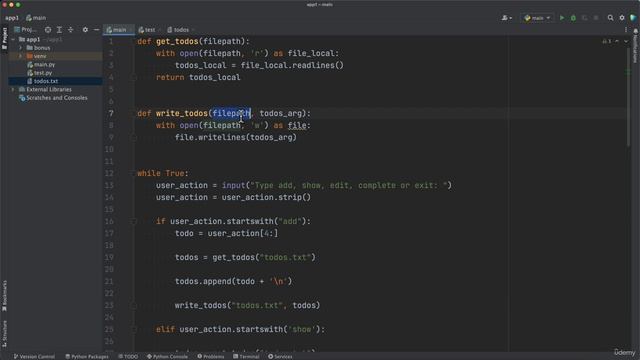Hide the Project panel with minus icon

[x=96, y=30]
